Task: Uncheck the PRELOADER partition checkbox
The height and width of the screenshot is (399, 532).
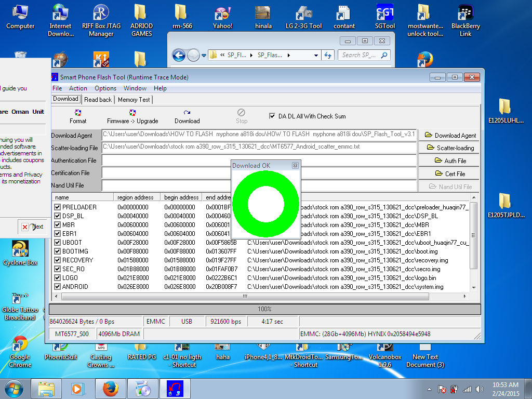Action: [x=58, y=207]
